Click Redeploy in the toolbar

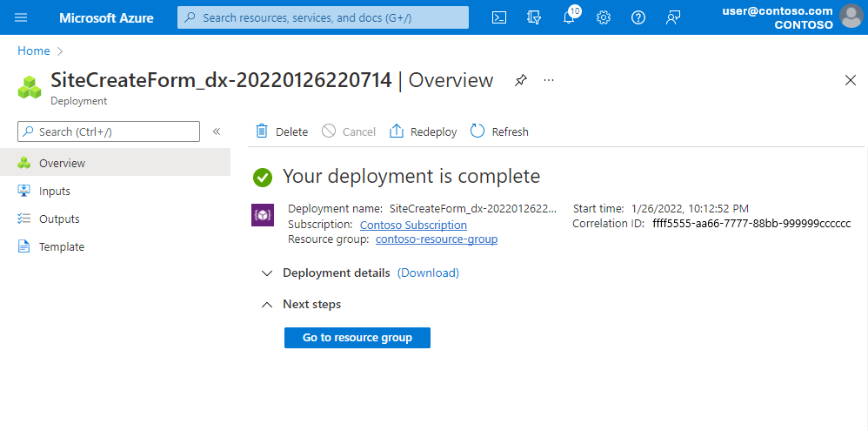(x=424, y=131)
